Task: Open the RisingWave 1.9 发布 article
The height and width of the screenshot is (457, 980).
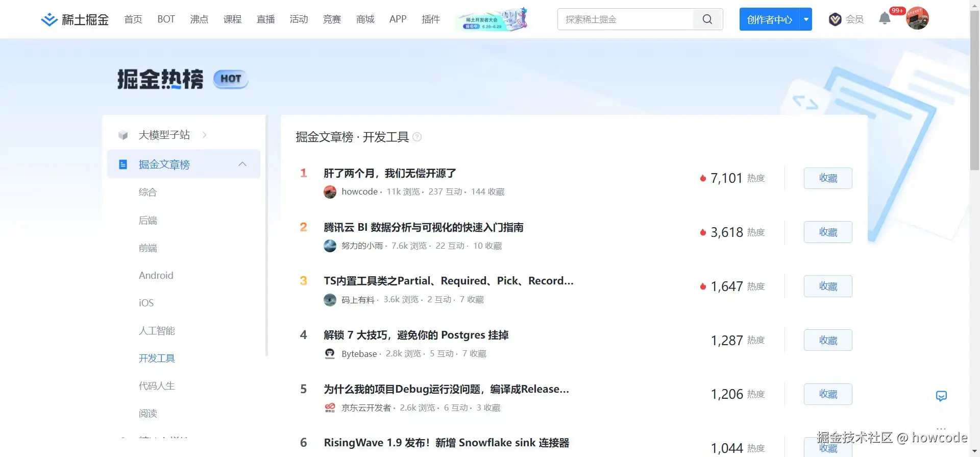Action: 447,443
